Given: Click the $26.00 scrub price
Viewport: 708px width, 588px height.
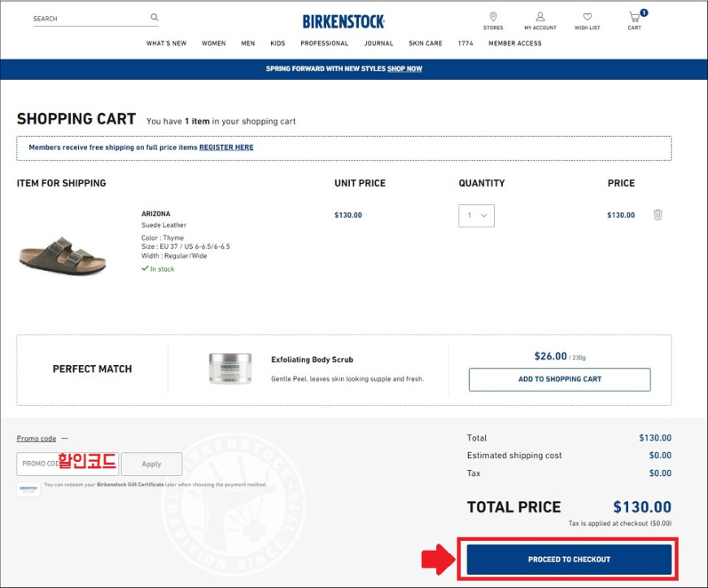Looking at the screenshot, I should [550, 356].
